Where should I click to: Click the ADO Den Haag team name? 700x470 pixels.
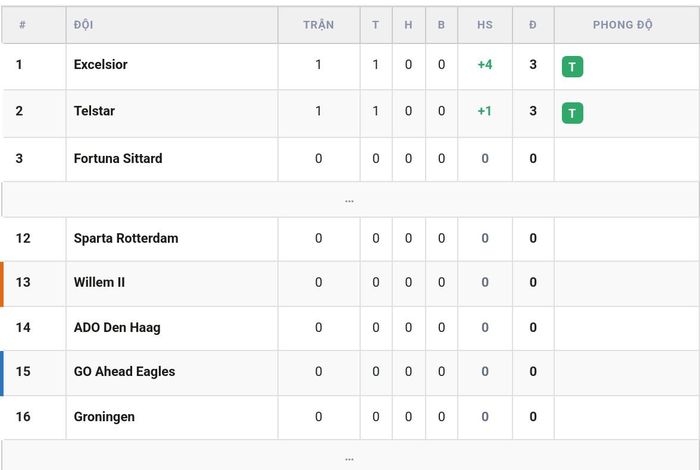117,328
